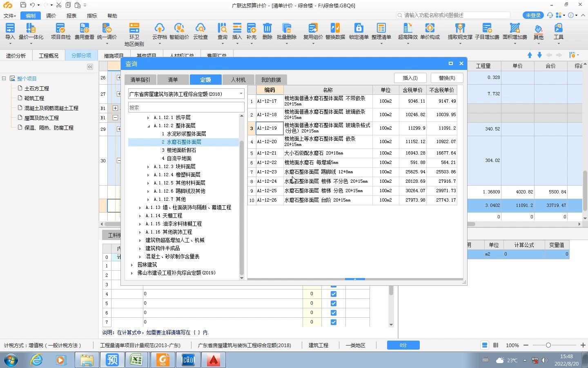The width and height of the screenshot is (588, 368).
Task: Open the Excel taskbar icon
Action: [136, 360]
